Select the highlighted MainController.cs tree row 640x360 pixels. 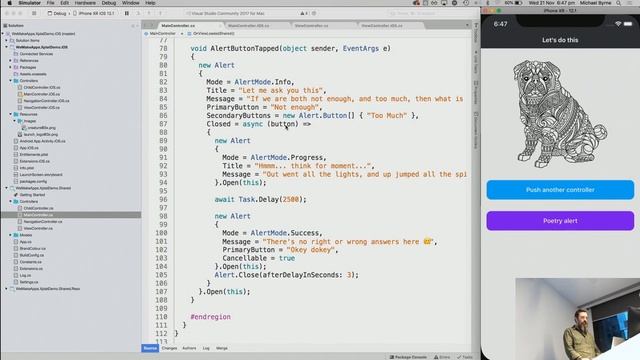71,215
